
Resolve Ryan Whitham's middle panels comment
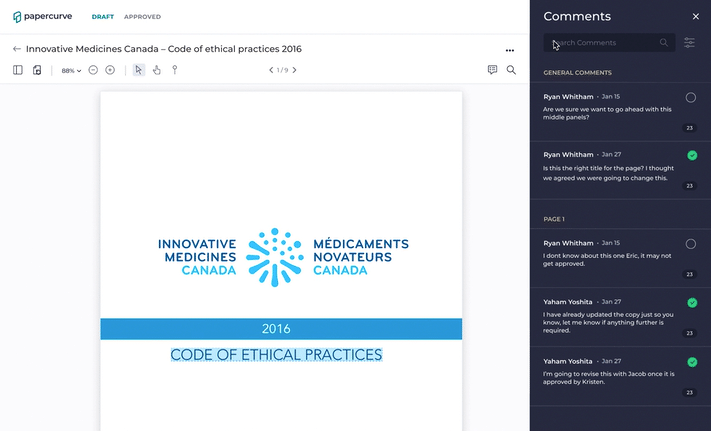click(691, 97)
